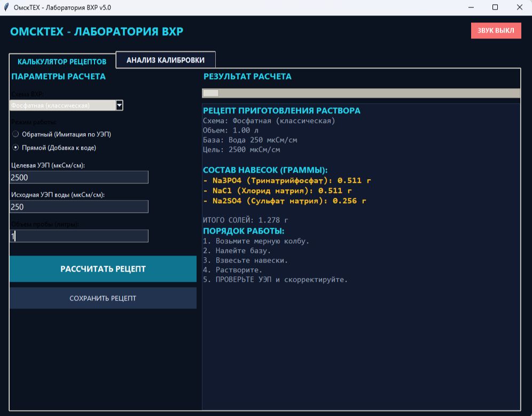This screenshot has height=416, width=532.
Task: Toggle the Звук выкл sound button
Action: tap(496, 30)
